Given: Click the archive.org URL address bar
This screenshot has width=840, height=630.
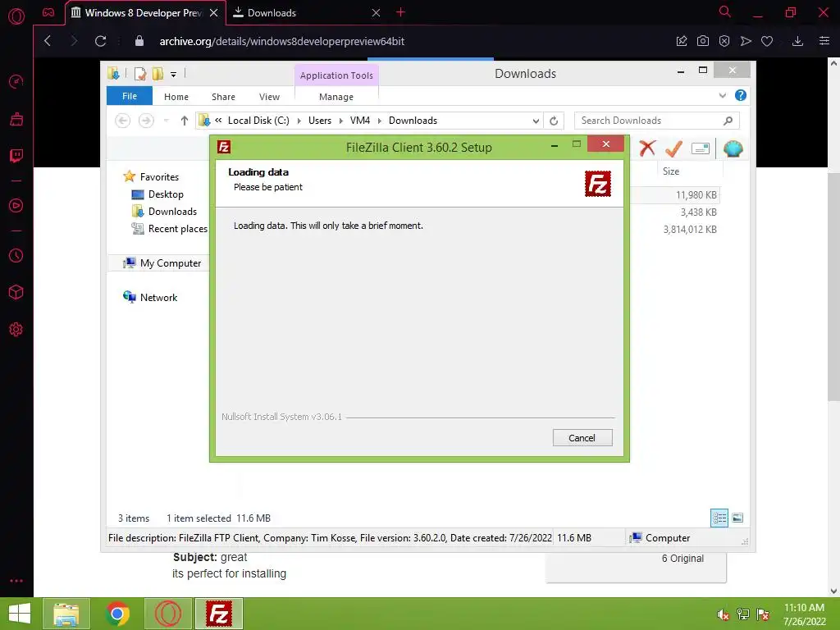Looking at the screenshot, I should (x=282, y=41).
